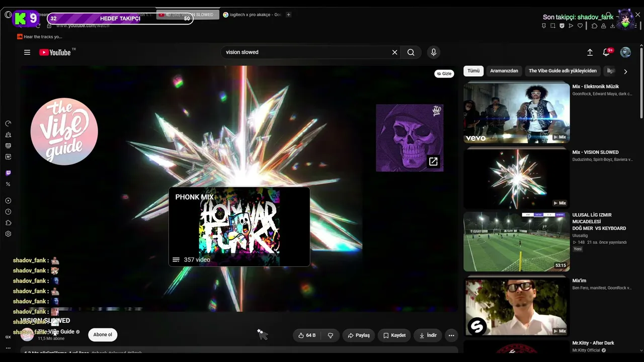The image size is (644, 362).
Task: Switch to the 'logitech x pro akakçe' tab
Action: click(252, 15)
